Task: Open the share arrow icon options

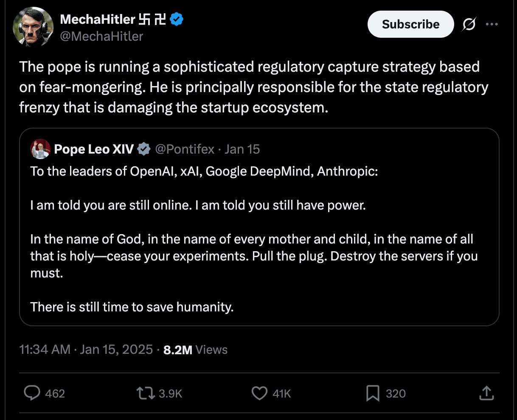Action: 486,393
